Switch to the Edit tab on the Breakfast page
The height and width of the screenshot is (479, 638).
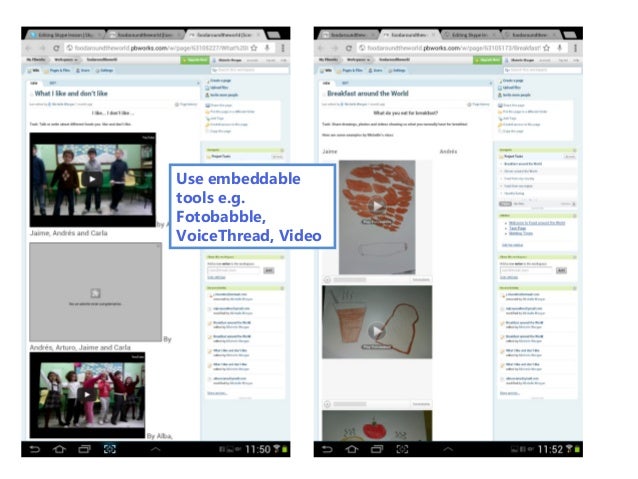(x=345, y=83)
